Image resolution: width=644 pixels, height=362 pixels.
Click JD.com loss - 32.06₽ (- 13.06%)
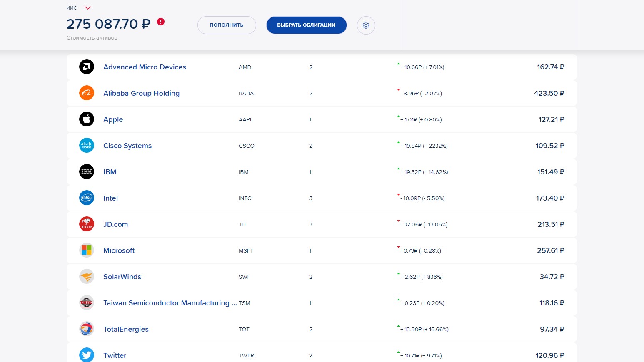pos(424,224)
